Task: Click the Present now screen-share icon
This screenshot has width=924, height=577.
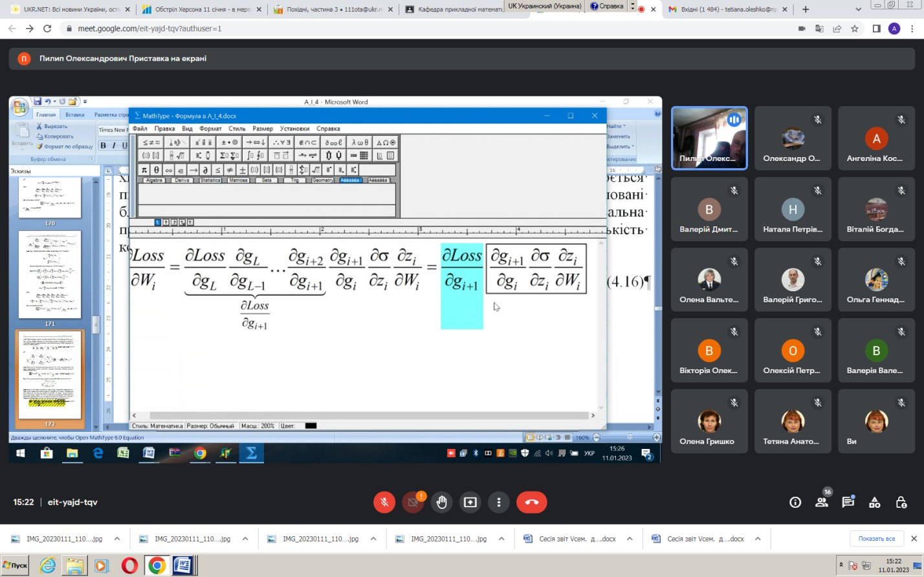Action: (x=470, y=503)
